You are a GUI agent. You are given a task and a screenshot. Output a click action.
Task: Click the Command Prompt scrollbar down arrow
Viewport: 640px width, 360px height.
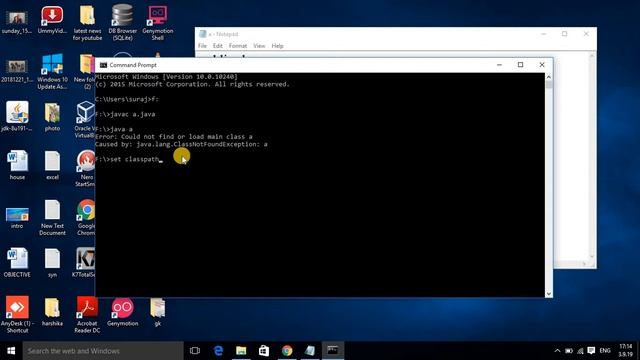point(549,293)
